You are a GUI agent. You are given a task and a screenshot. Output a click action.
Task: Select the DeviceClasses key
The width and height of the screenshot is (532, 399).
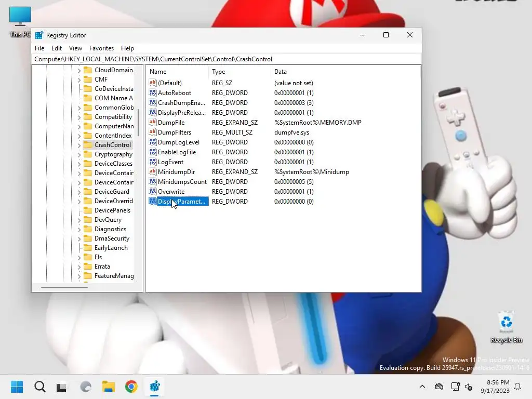click(113, 164)
